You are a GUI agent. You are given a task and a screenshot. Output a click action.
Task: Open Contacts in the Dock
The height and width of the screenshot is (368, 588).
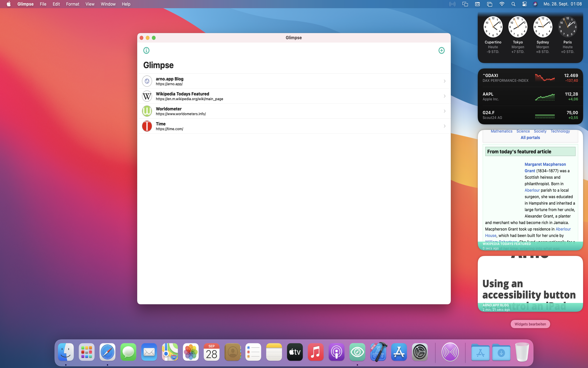[x=233, y=352]
